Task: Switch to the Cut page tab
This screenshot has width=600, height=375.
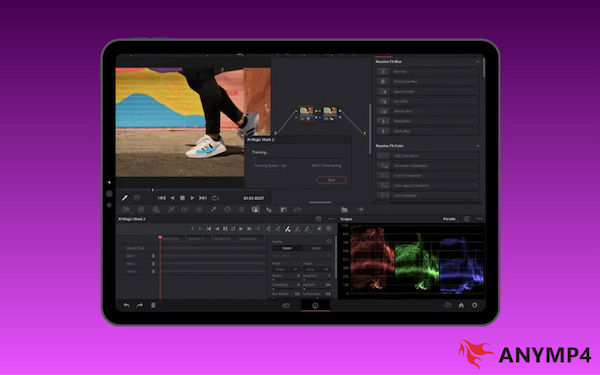Action: pyautogui.click(x=286, y=305)
